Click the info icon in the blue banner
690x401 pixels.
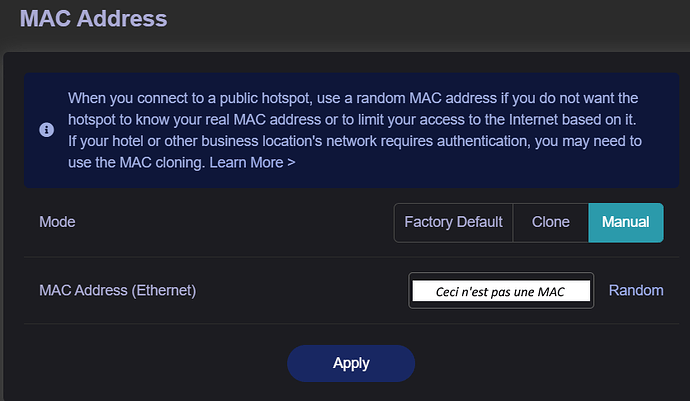point(46,131)
